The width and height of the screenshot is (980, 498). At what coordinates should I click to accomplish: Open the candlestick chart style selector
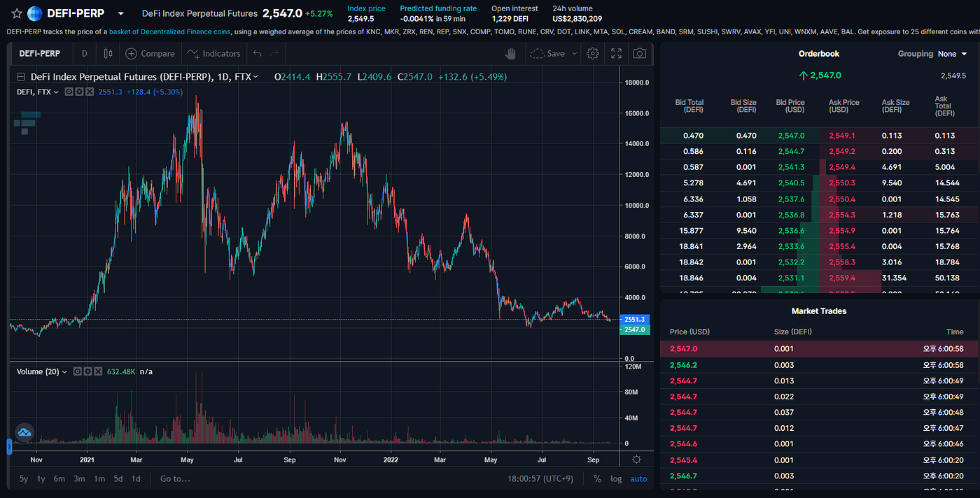(107, 53)
